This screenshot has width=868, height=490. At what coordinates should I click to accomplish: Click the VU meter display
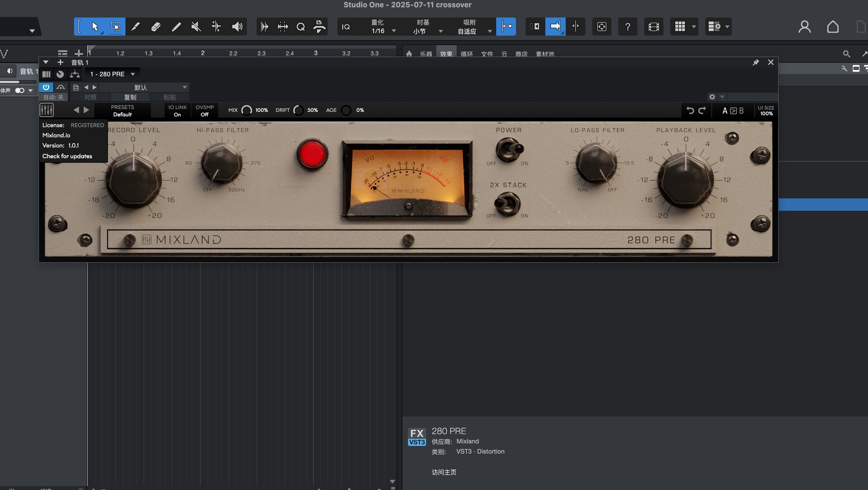pos(407,180)
